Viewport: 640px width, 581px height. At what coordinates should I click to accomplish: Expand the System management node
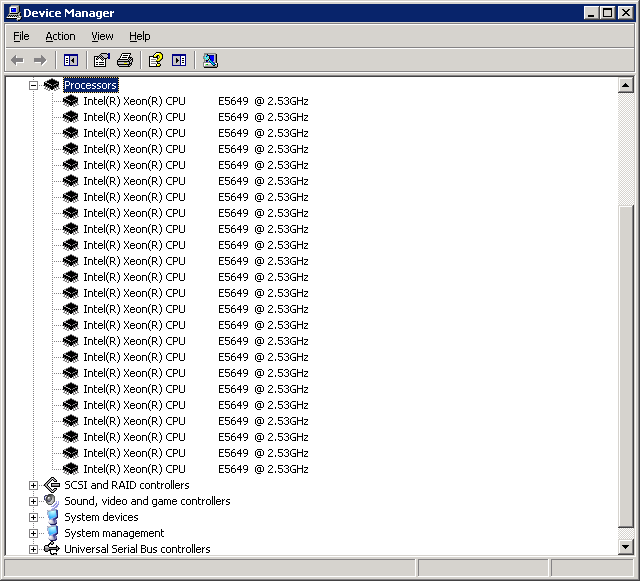click(x=33, y=533)
